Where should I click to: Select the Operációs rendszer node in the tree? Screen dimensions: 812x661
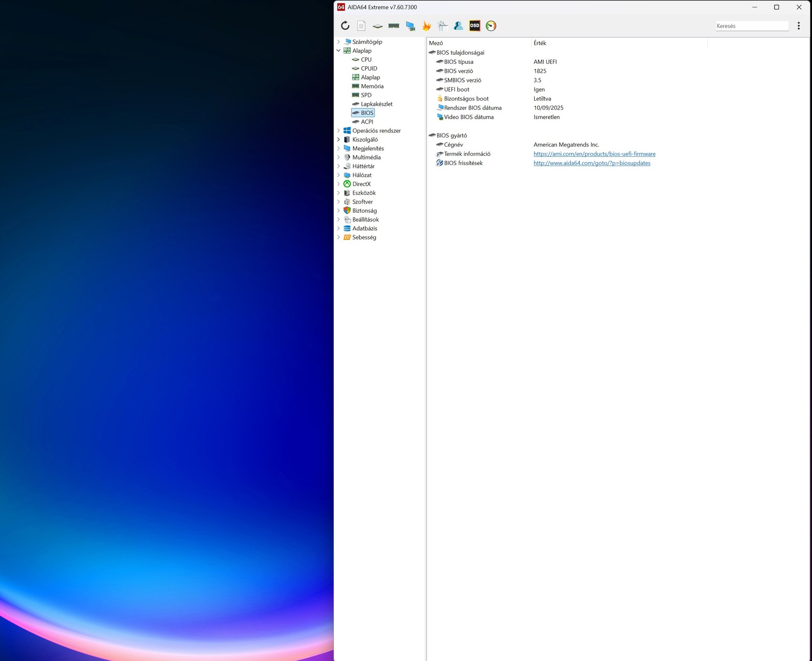376,131
